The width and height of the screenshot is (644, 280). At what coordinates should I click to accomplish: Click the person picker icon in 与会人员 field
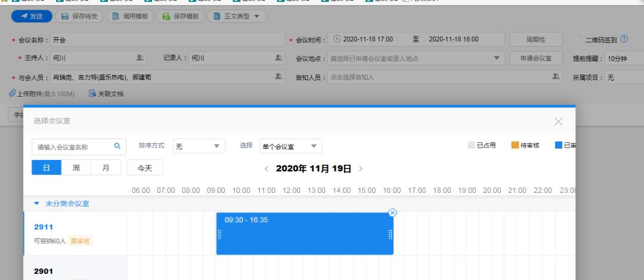(x=278, y=77)
